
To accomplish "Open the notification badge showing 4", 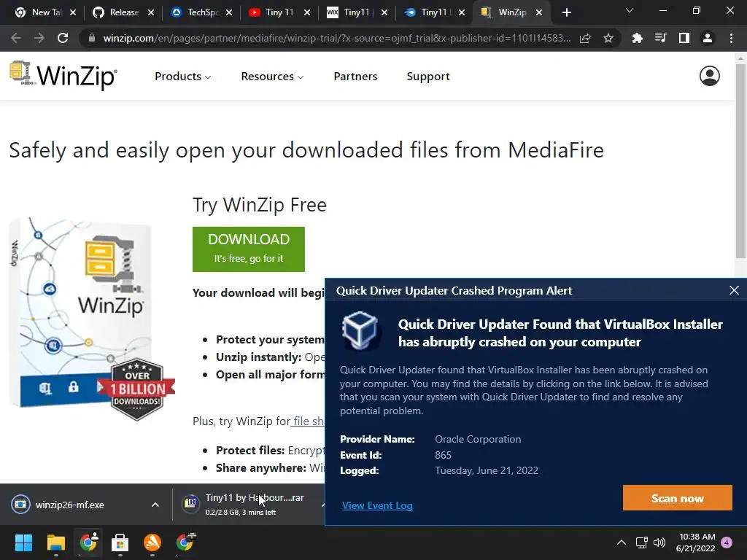I will pyautogui.click(x=727, y=542).
